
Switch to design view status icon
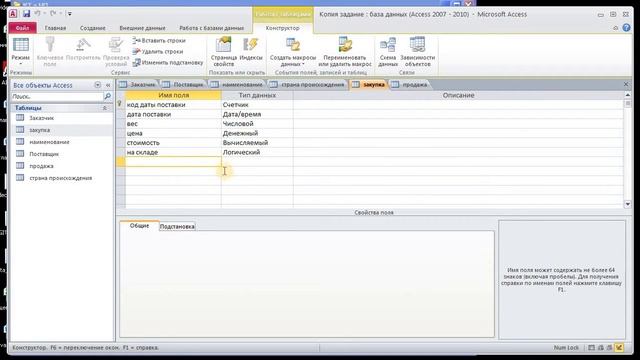point(620,348)
